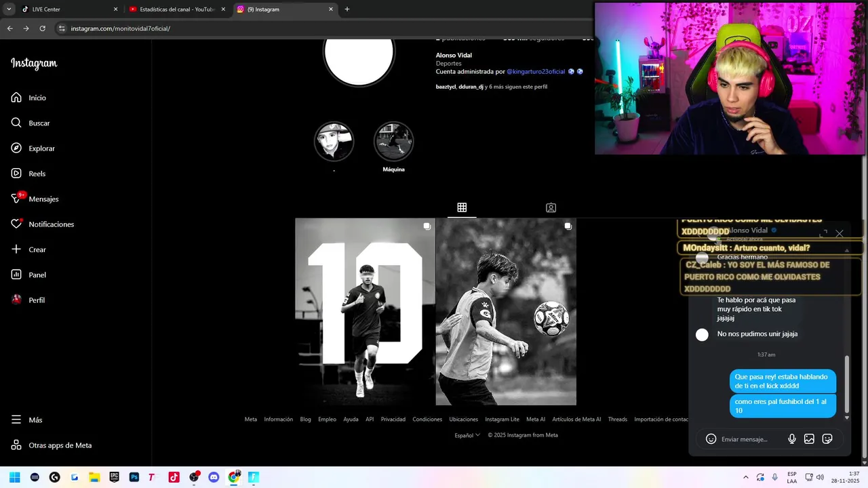
Task: View Notificaciones in sidebar
Action: tap(42, 224)
